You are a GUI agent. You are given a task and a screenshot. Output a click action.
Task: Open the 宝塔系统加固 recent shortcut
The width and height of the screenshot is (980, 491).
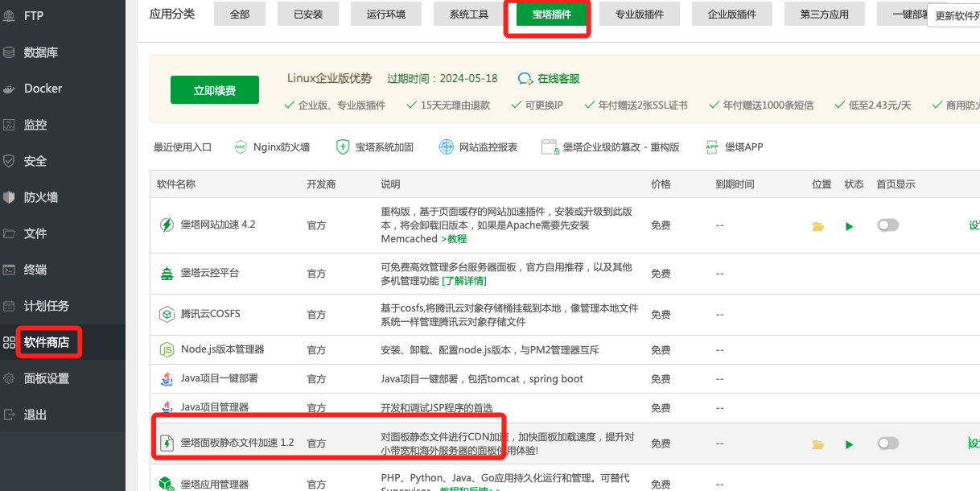[x=374, y=147]
